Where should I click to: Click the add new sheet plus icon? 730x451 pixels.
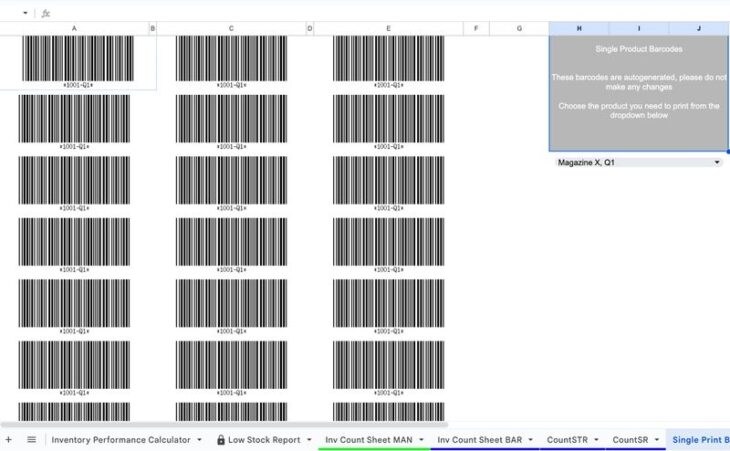[x=8, y=439]
